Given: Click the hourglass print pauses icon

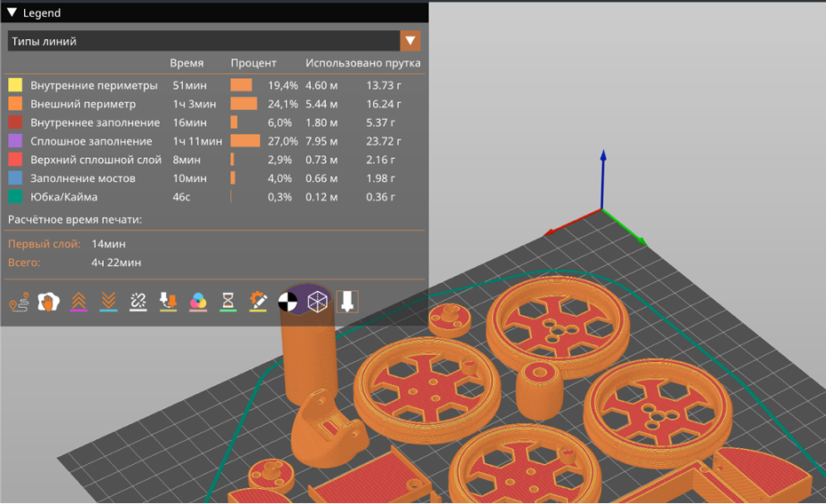Looking at the screenshot, I should coord(228,302).
